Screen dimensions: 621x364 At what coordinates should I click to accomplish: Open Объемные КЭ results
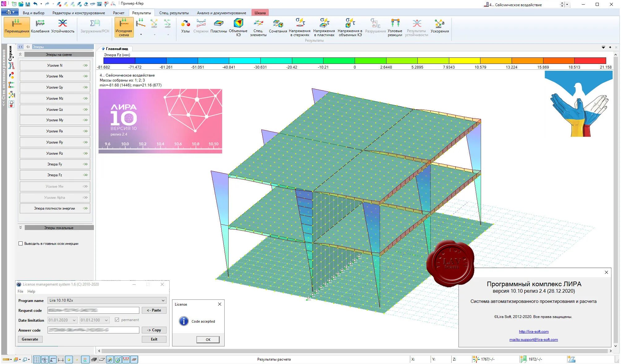coord(238,27)
